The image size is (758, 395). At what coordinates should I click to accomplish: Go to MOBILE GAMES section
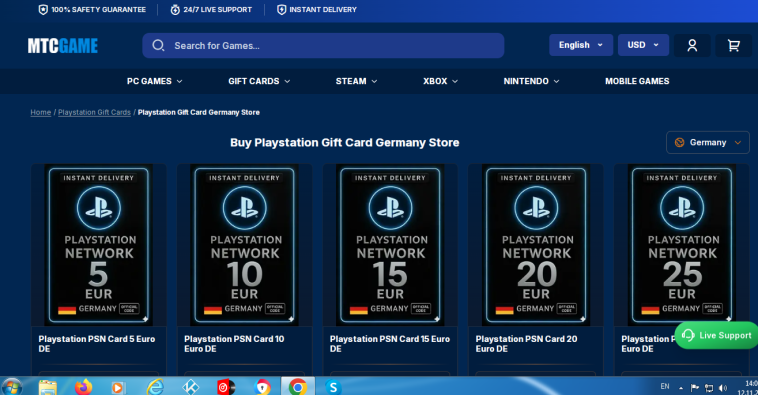(637, 81)
